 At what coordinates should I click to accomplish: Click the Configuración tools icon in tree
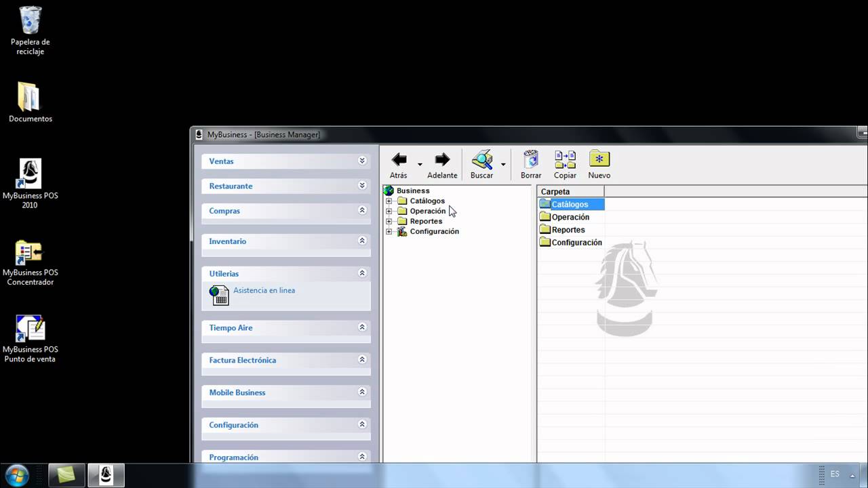pyautogui.click(x=401, y=231)
